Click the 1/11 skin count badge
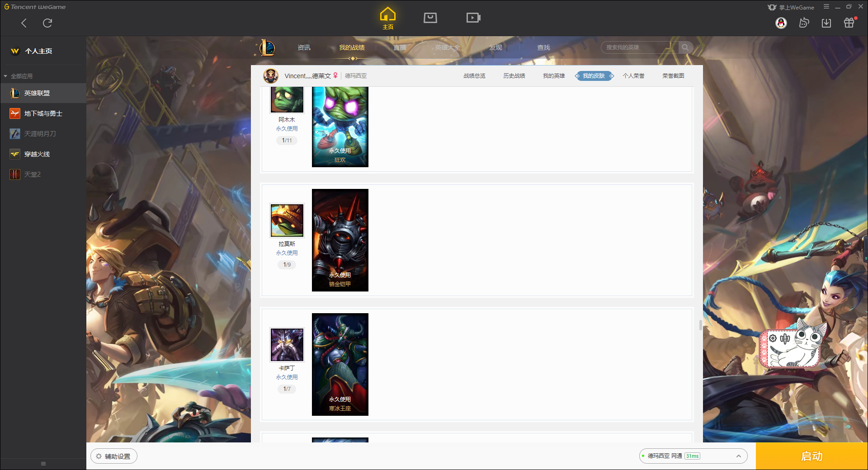The width and height of the screenshot is (868, 470). pyautogui.click(x=287, y=141)
